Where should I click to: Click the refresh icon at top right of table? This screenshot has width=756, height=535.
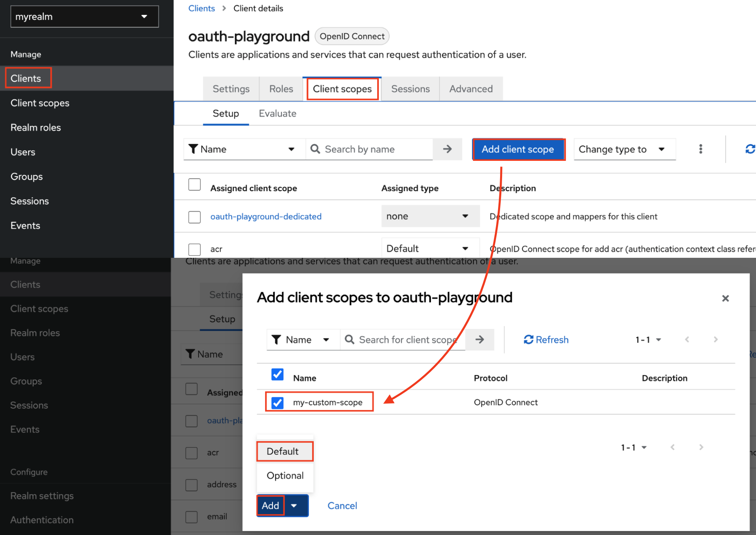pos(750,149)
